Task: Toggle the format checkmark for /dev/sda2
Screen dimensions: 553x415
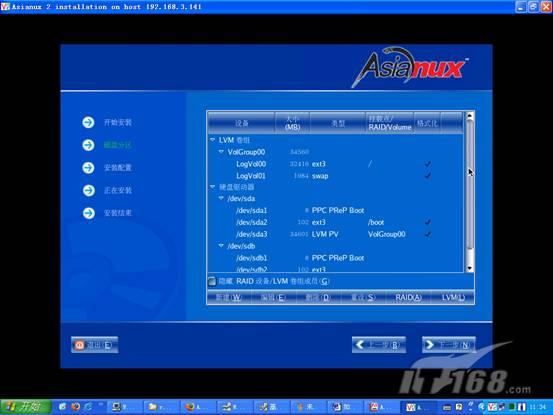Action: (427, 222)
